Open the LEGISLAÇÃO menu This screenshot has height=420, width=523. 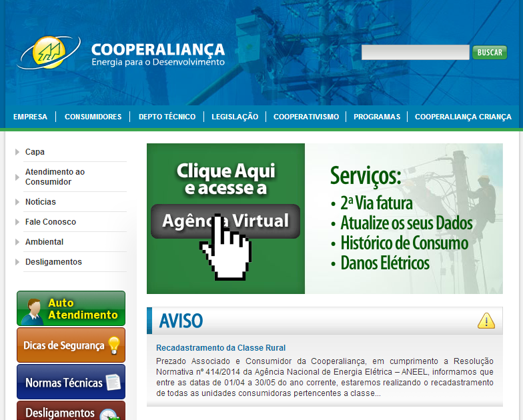tap(235, 117)
